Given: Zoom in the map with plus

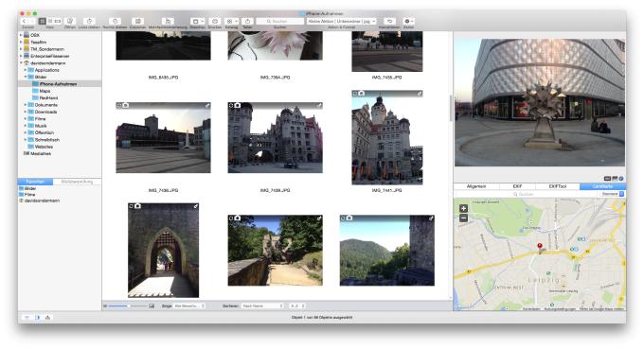Looking at the screenshot, I should 463,208.
